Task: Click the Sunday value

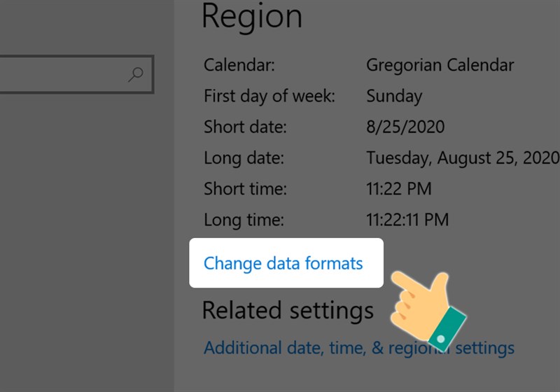Action: (394, 97)
